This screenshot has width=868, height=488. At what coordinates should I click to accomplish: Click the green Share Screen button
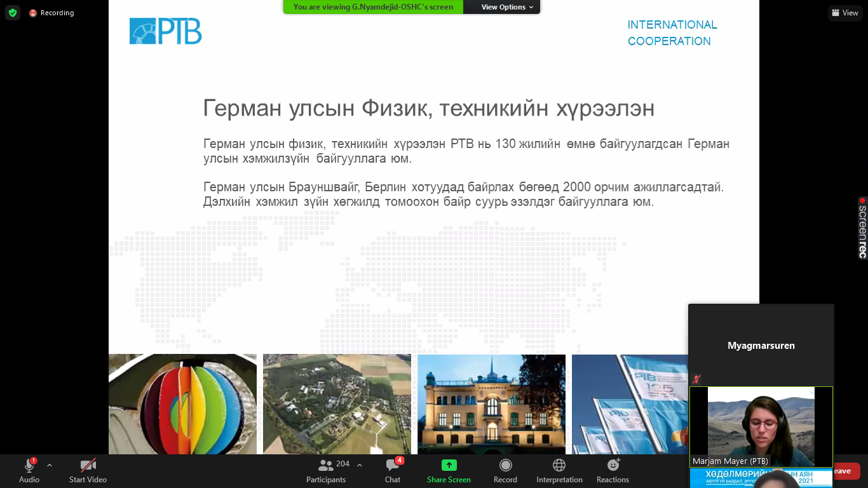(449, 470)
